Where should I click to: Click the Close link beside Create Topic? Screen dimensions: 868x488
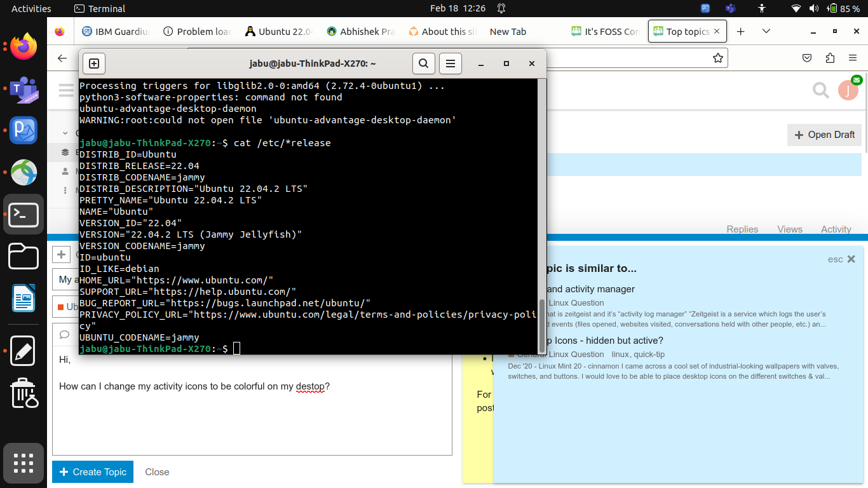(157, 472)
